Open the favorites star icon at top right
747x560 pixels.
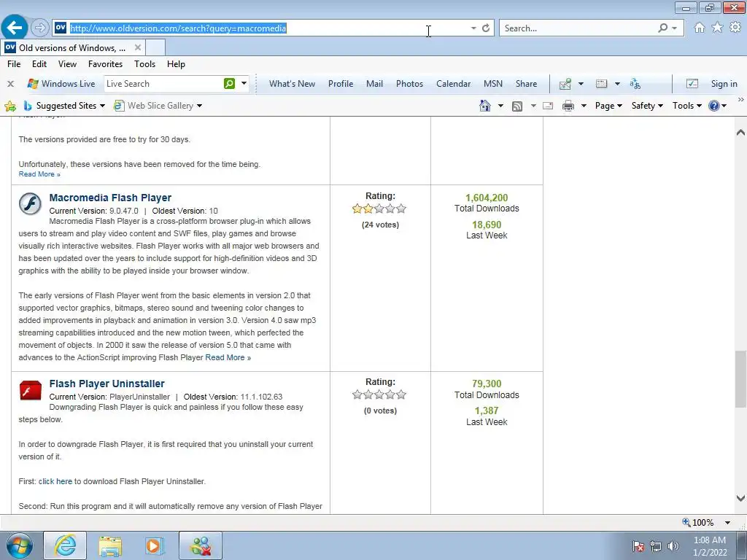coord(718,28)
